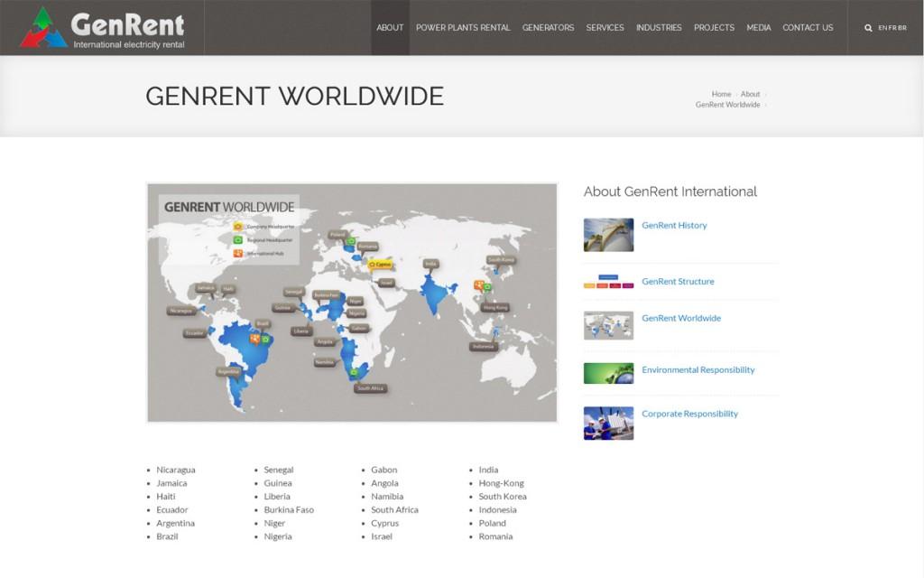Open the Services navigation menu
Image resolution: width=924 pixels, height=578 pixels.
605,28
